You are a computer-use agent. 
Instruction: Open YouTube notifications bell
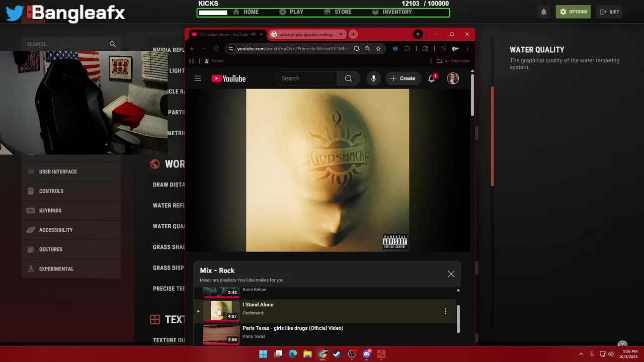tap(432, 78)
